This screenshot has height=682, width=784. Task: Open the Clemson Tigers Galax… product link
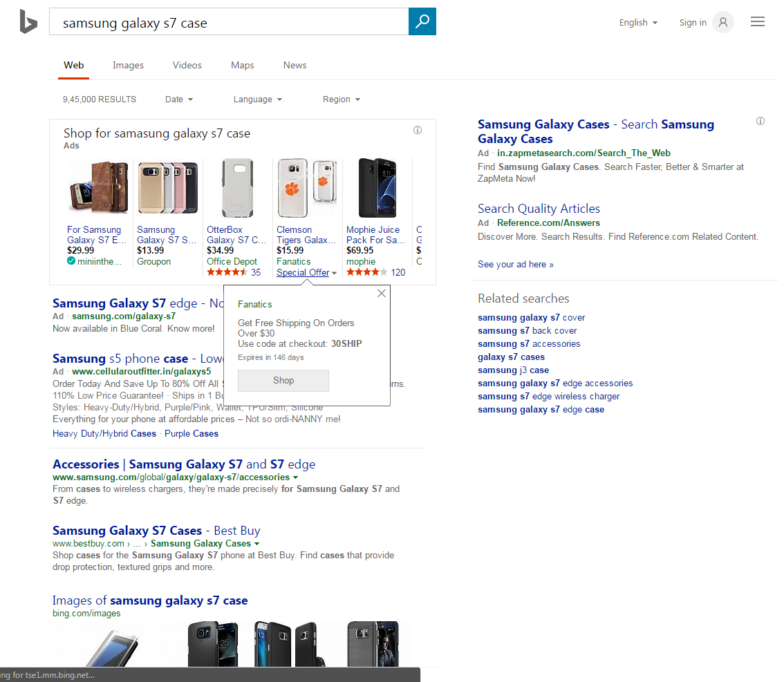coord(306,235)
